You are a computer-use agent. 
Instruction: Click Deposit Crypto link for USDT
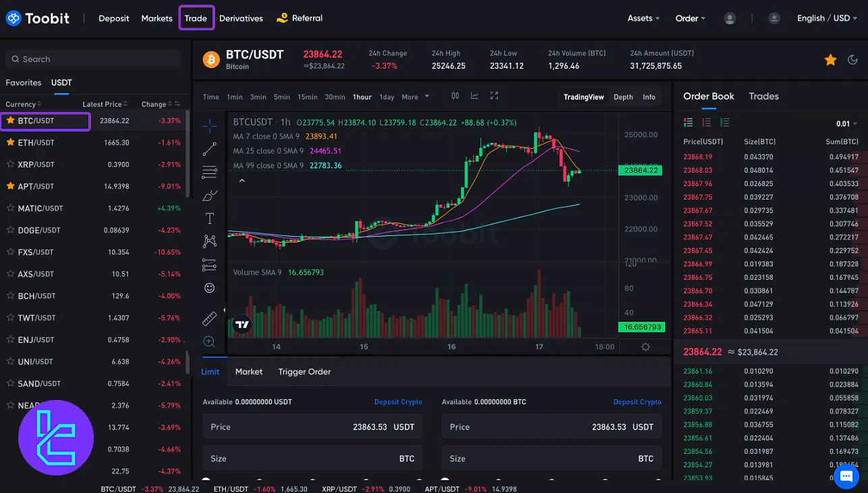398,402
